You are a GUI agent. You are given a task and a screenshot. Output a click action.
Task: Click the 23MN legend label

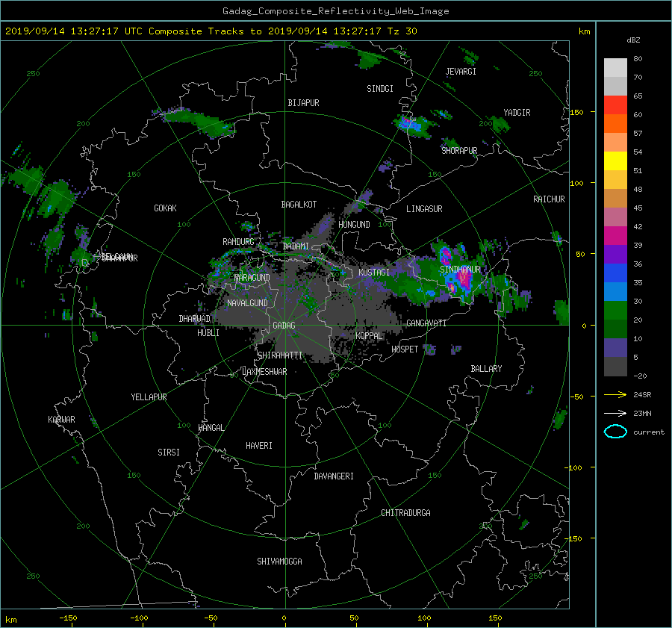(x=642, y=414)
